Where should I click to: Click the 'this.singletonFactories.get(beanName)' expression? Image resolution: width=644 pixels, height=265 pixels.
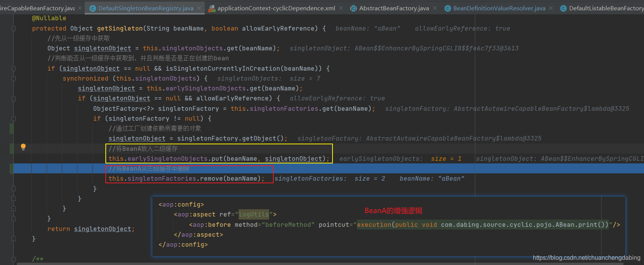(301, 109)
